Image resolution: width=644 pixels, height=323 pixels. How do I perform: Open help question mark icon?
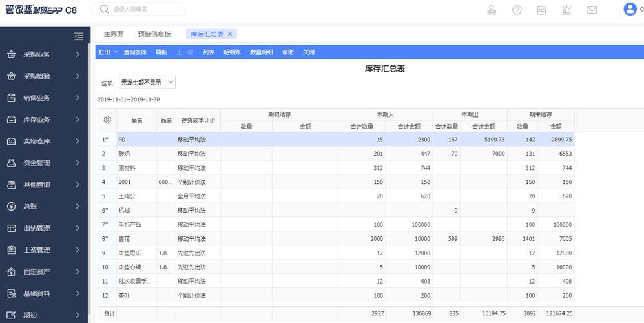(x=517, y=10)
